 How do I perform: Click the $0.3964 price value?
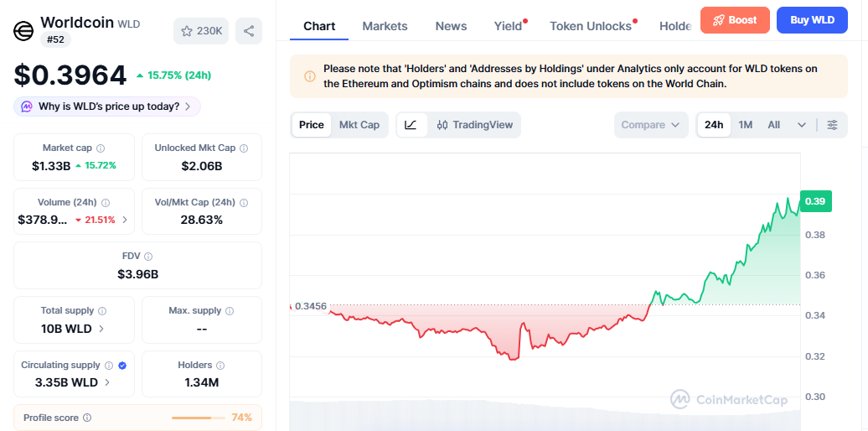pyautogui.click(x=70, y=75)
